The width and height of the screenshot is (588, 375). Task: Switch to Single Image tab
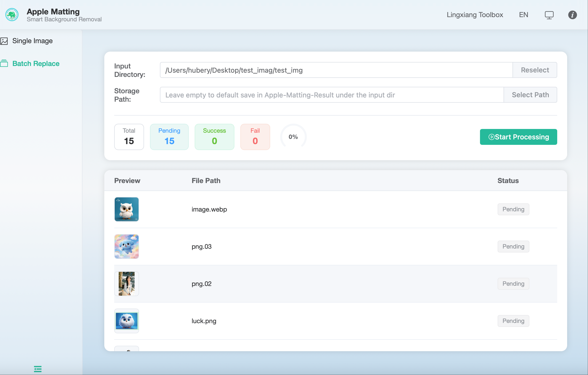(x=32, y=41)
